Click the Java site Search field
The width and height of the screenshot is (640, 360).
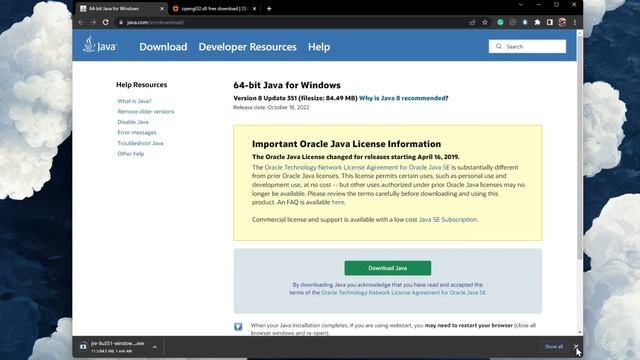(x=527, y=47)
